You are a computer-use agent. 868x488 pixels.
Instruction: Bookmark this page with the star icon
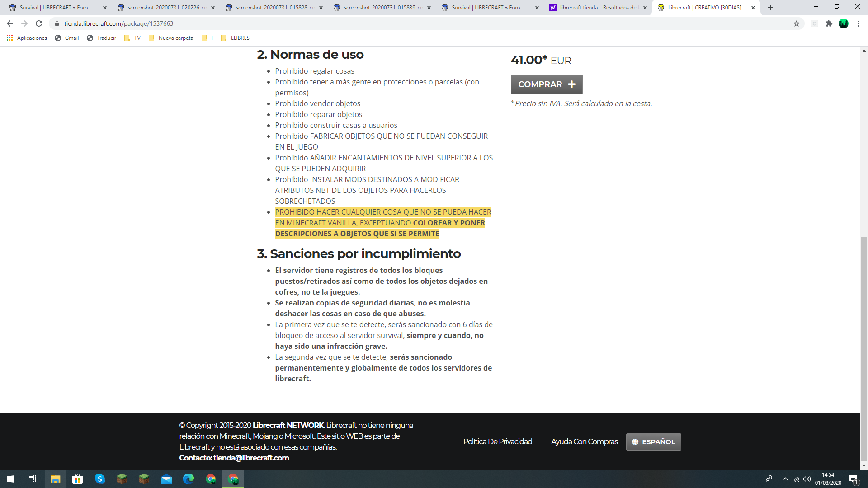[797, 23]
